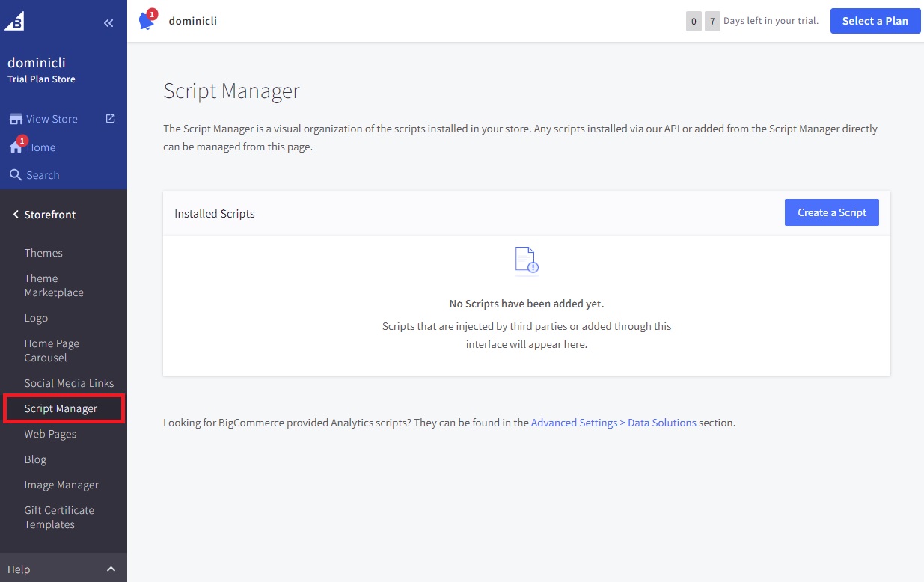This screenshot has height=582, width=924.
Task: Collapse sidebar with double chevron icon
Action: coord(108,23)
